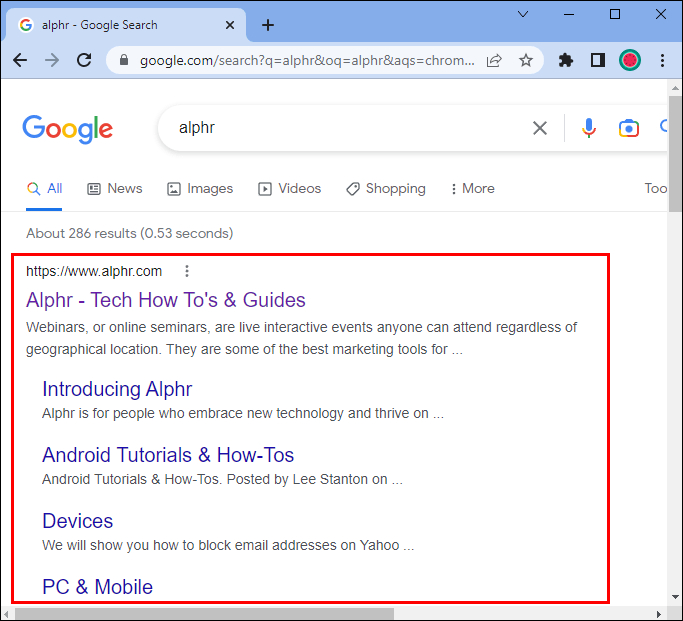Select the All results tab
Viewport: 683px width, 621px height.
pos(44,189)
